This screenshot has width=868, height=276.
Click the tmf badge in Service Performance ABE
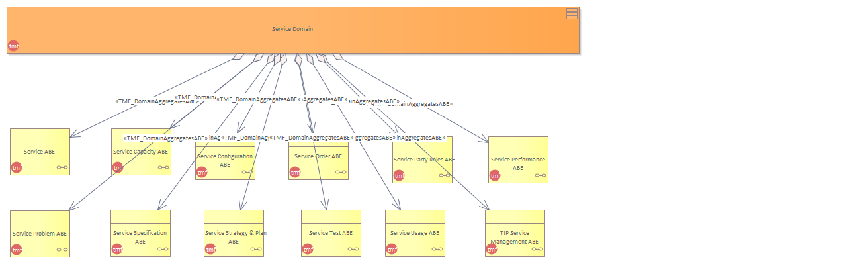click(x=495, y=175)
